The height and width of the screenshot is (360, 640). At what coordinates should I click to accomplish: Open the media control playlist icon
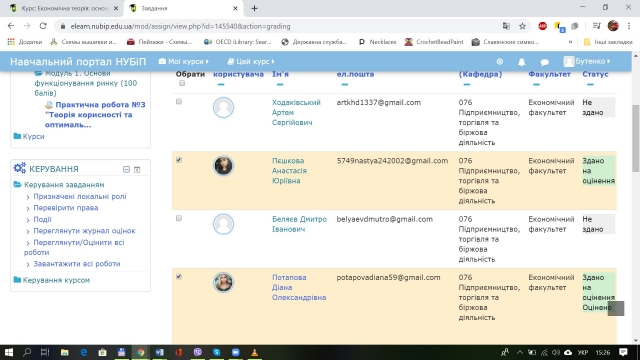point(597,26)
